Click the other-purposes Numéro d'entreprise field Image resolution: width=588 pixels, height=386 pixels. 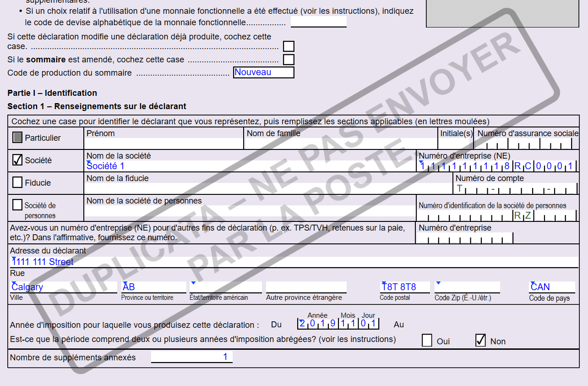[x=466, y=238]
